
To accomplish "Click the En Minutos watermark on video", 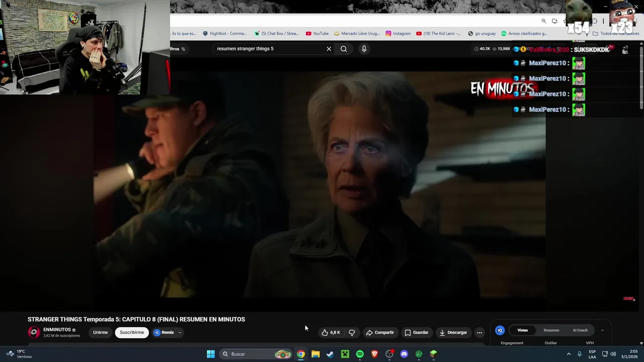I will tap(502, 89).
